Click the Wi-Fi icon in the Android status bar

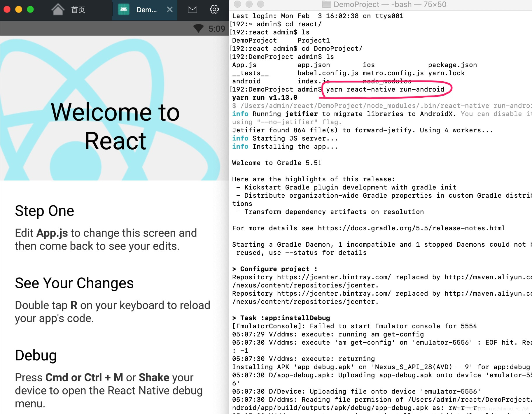coord(198,28)
